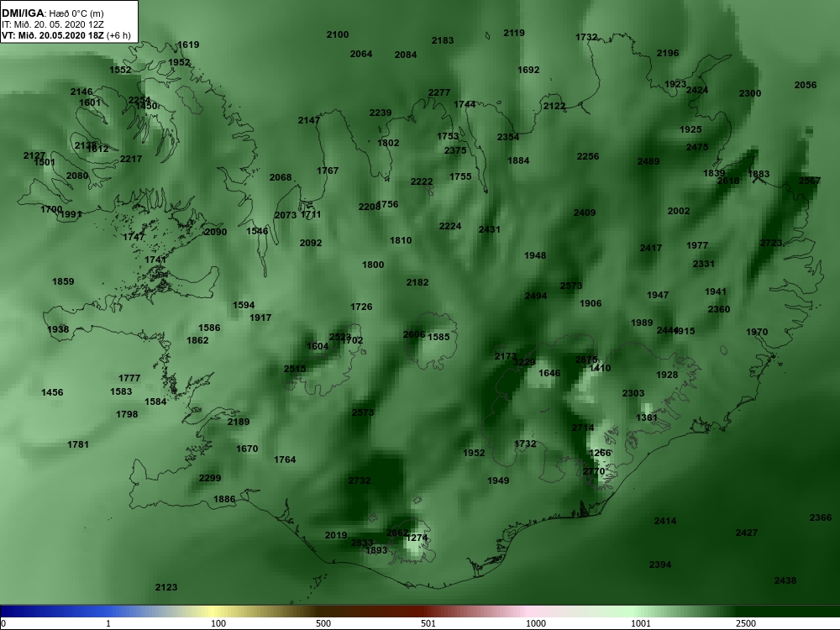
Task: Click the map value 1917
Action: (260, 318)
